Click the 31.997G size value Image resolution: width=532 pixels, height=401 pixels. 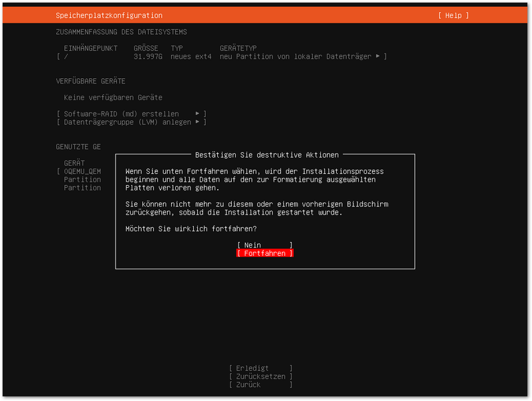tap(148, 56)
